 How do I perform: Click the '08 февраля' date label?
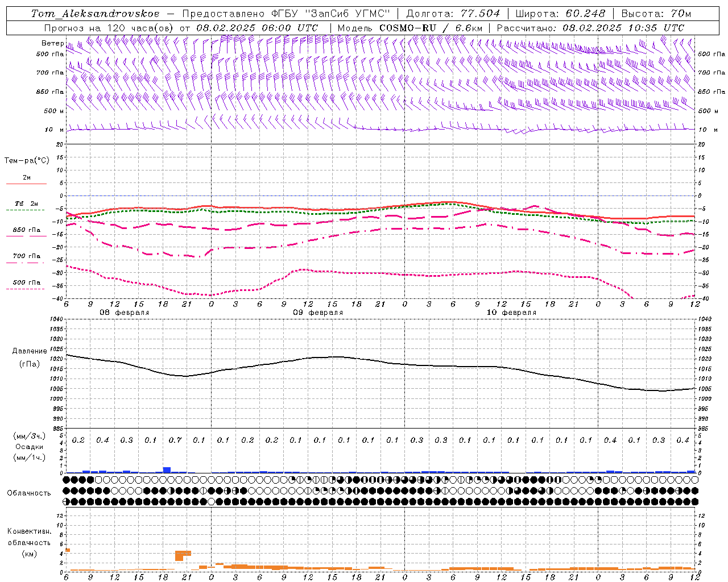click(x=125, y=313)
